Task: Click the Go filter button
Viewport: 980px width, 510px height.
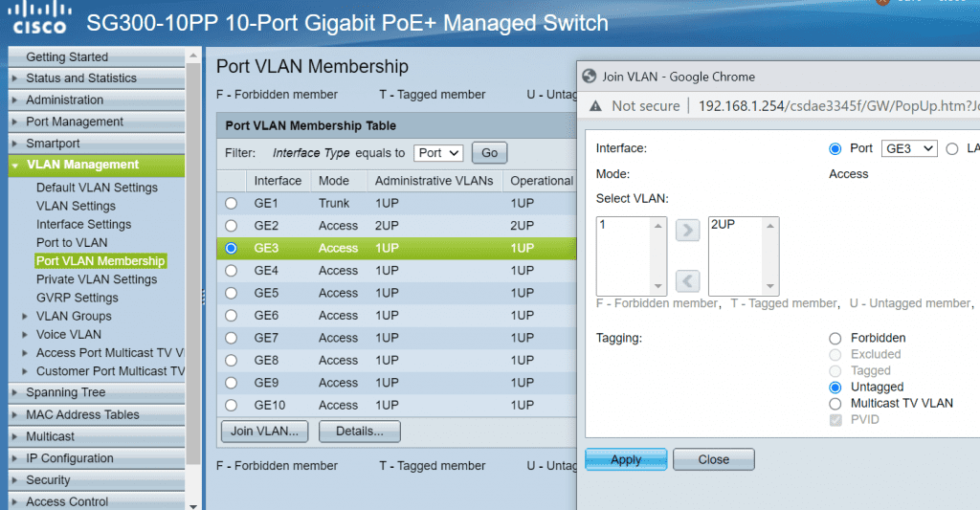Action: coord(489,153)
